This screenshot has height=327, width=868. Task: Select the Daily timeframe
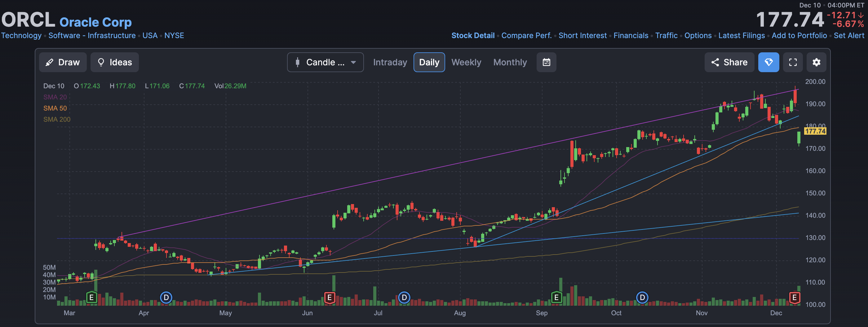click(429, 62)
